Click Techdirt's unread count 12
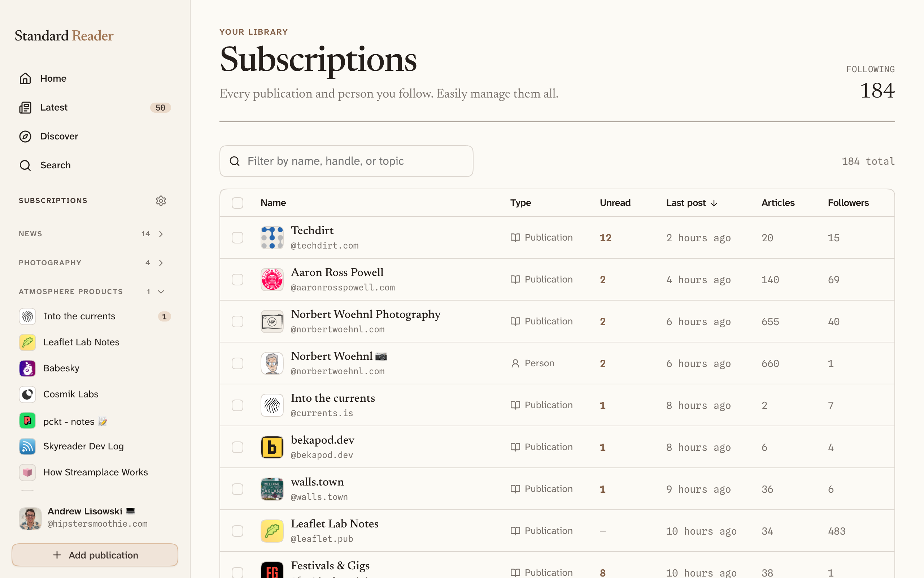Viewport: 924px width, 578px height. click(x=606, y=238)
